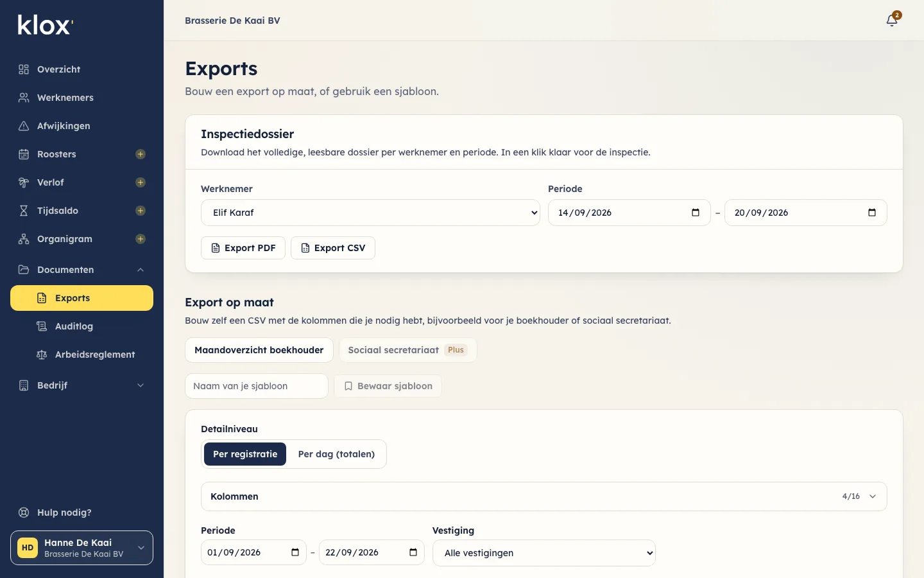The width and height of the screenshot is (924, 578).
Task: Choose Maandoverzicht boekhouder template
Action: click(x=259, y=350)
